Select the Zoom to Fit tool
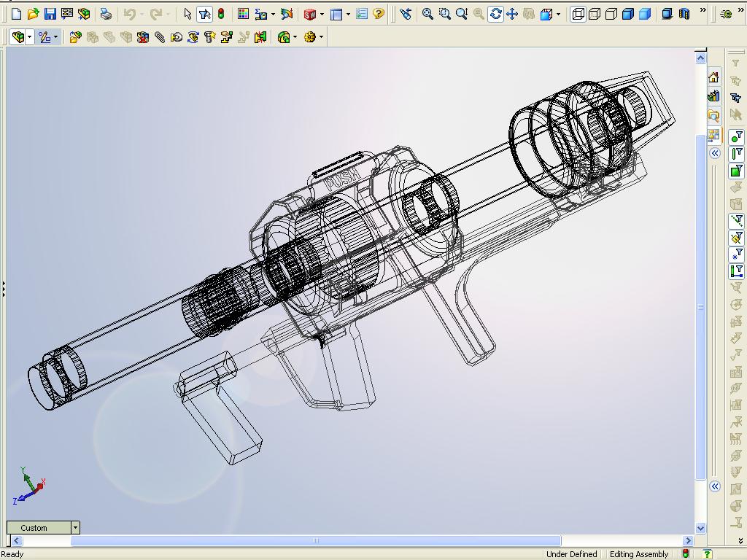This screenshot has height=560, width=747. pyautogui.click(x=427, y=14)
